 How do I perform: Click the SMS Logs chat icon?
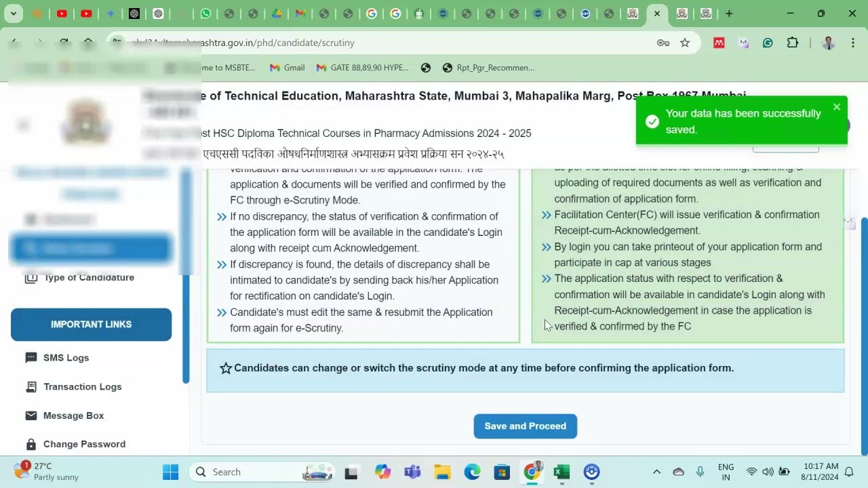point(31,358)
